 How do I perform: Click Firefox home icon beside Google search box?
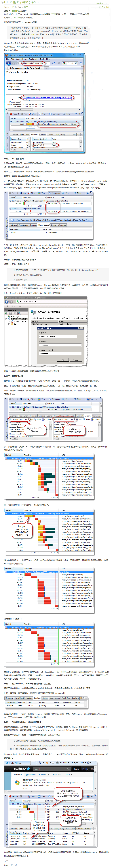pyautogui.click(x=81, y=63)
